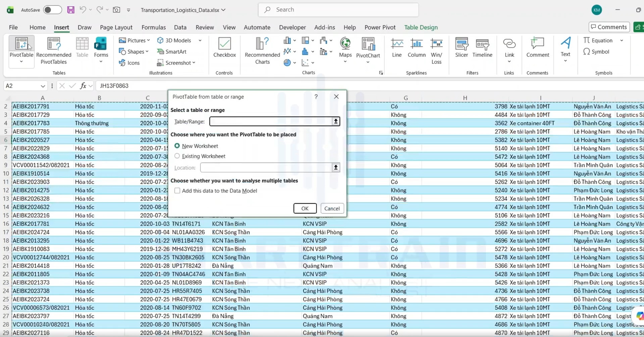Open the Comments pane button
This screenshot has height=337, width=644.
(x=609, y=27)
